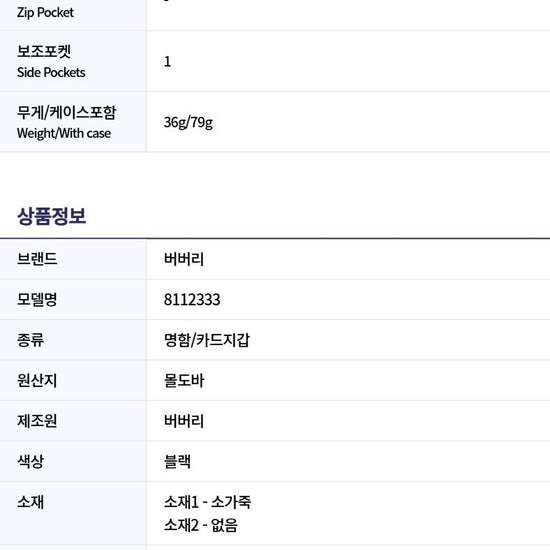Viewport: 550px width, 550px height.
Task: Click the 버버리 manufacturer value
Action: point(184,421)
